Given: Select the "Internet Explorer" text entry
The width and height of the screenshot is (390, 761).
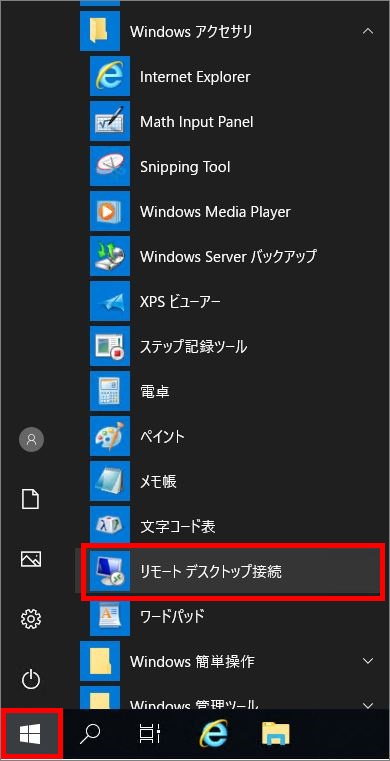Looking at the screenshot, I should [195, 77].
